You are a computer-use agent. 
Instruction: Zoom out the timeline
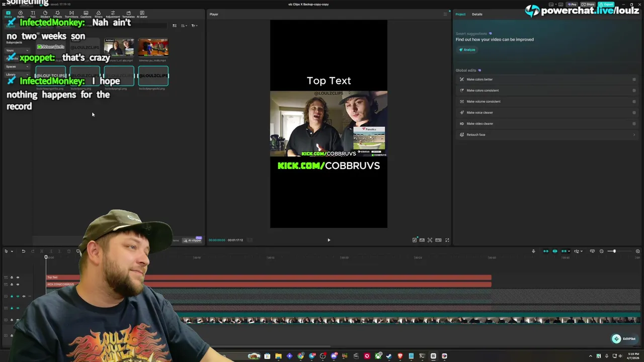coord(601,251)
